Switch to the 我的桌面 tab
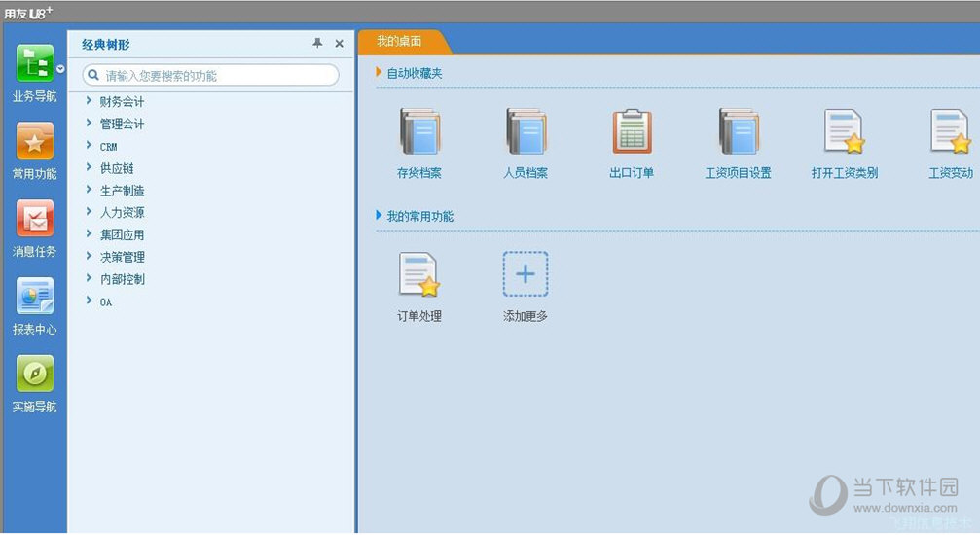Screen dimensions: 980x535 click(x=404, y=41)
